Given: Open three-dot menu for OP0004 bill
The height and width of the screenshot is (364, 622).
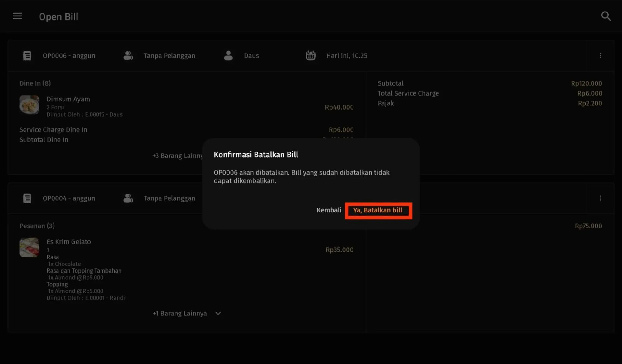Looking at the screenshot, I should 600,198.
